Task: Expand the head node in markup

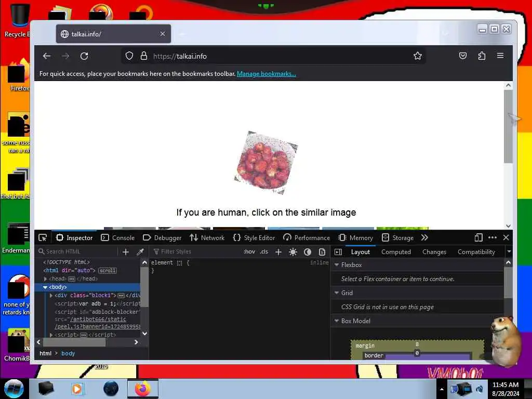Action: pyautogui.click(x=46, y=278)
